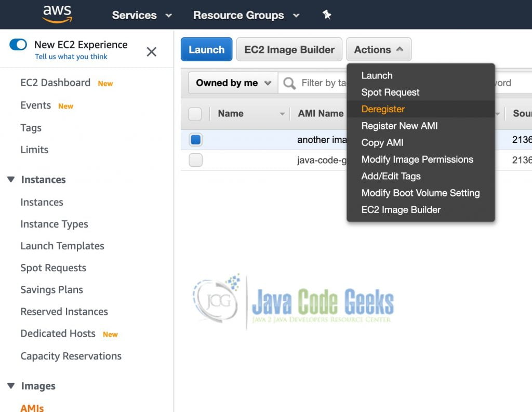Click the AWS home logo
Screen dimensions: 532x412
tap(58, 14)
